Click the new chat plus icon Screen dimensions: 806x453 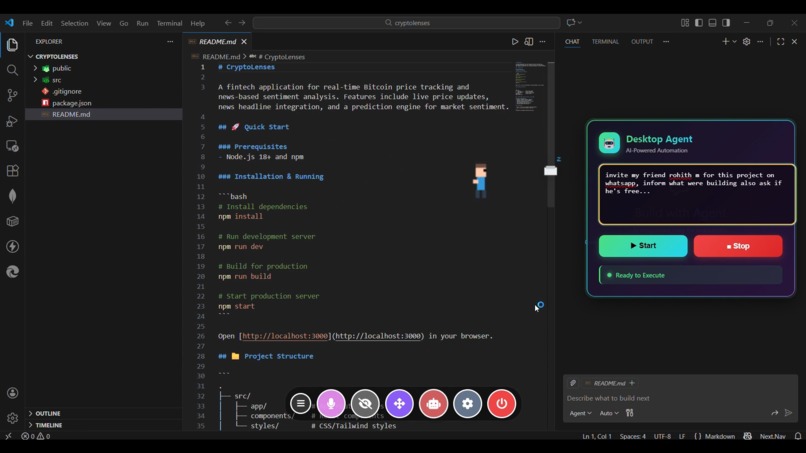(x=725, y=42)
